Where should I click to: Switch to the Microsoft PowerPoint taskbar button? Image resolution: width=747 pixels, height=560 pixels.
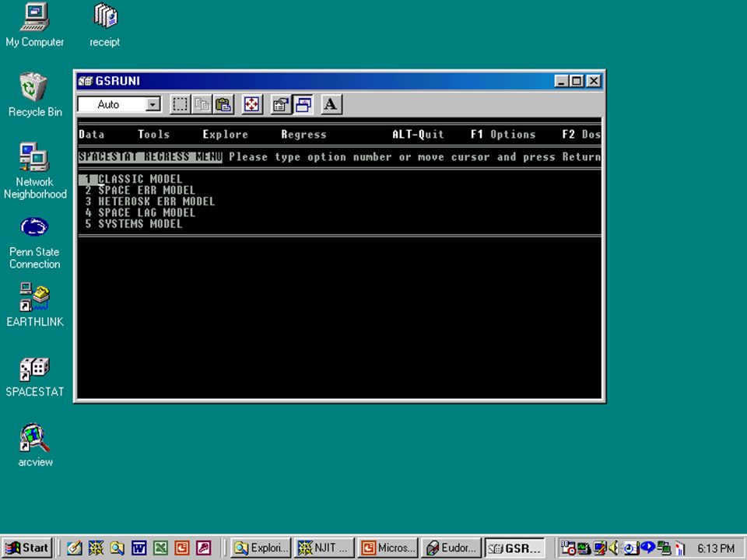(388, 548)
